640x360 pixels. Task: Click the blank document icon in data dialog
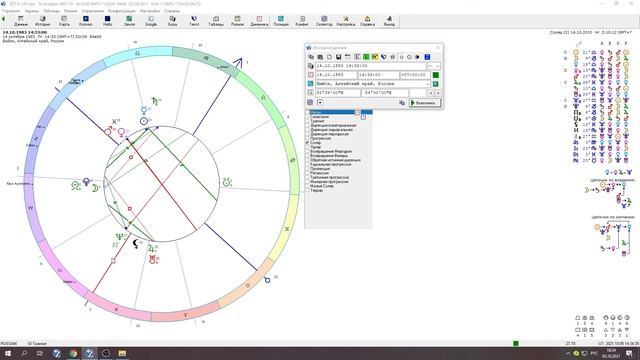click(329, 57)
